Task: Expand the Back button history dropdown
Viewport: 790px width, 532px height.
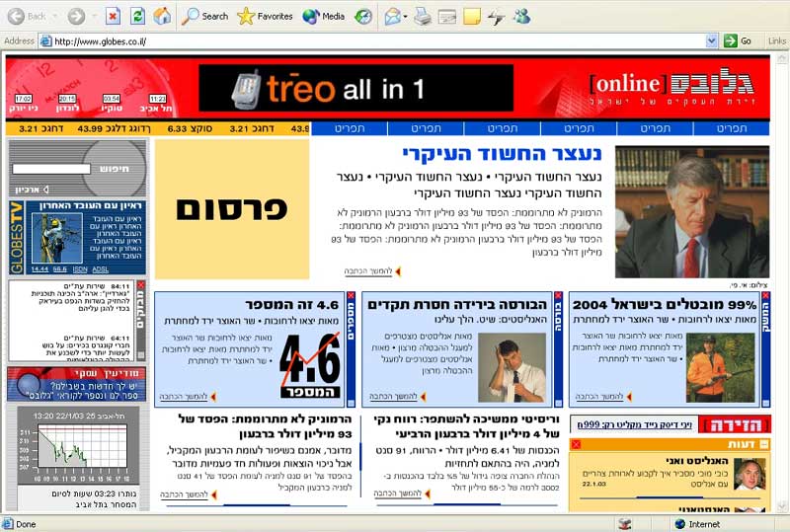Action: point(55,17)
